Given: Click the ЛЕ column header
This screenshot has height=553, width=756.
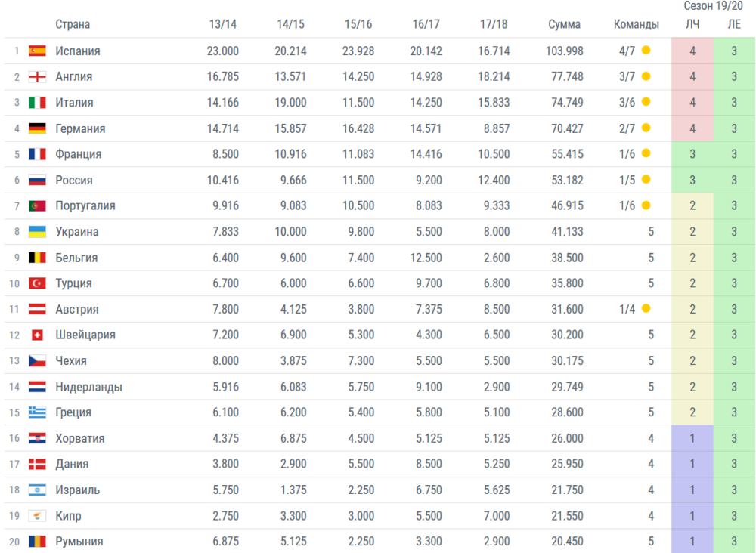Looking at the screenshot, I should click(x=734, y=24).
